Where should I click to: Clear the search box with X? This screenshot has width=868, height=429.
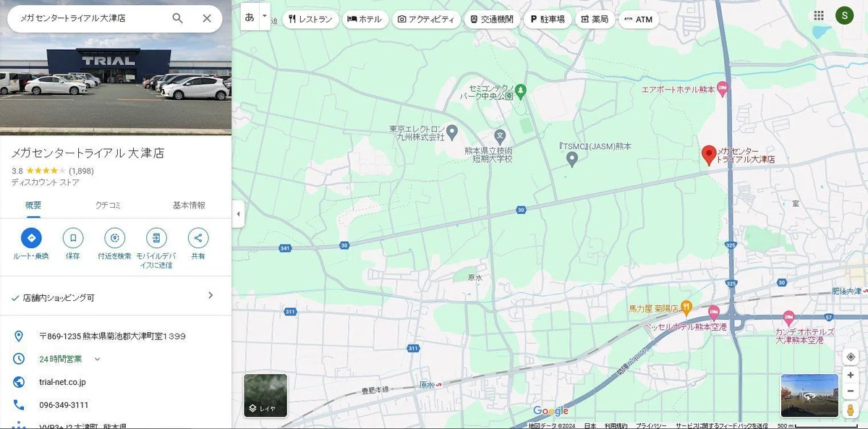[207, 18]
